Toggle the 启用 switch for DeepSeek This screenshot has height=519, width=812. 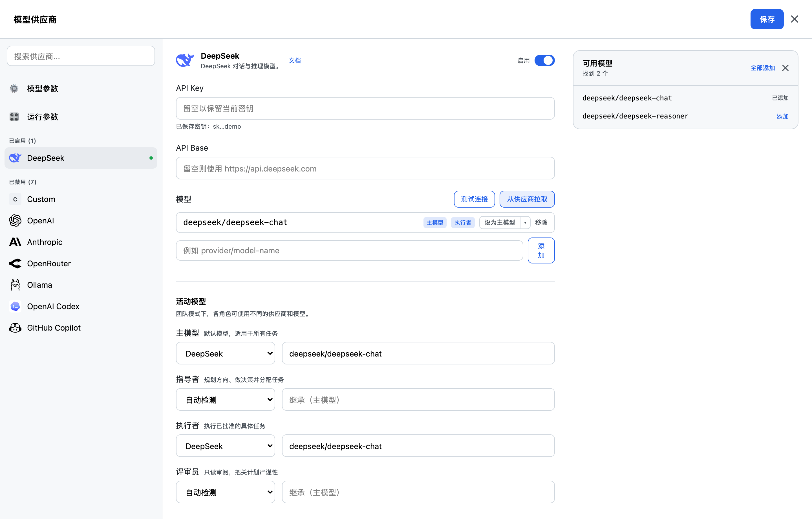click(544, 60)
